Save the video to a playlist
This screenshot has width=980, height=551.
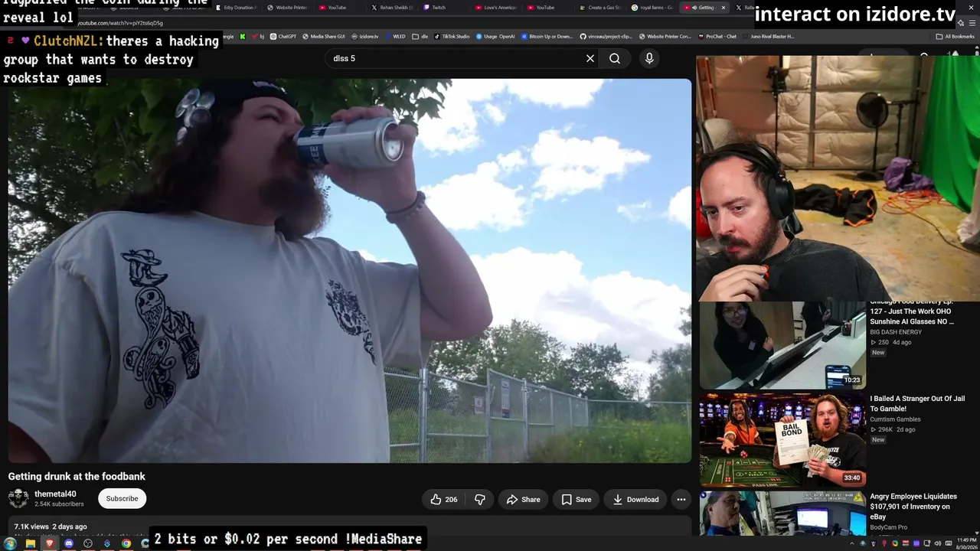(x=576, y=500)
